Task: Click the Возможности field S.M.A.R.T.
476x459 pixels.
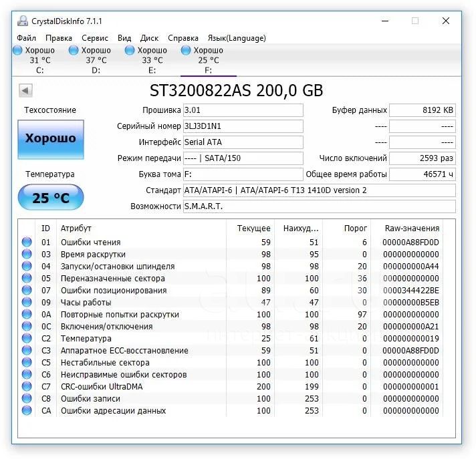Action: [x=320, y=206]
